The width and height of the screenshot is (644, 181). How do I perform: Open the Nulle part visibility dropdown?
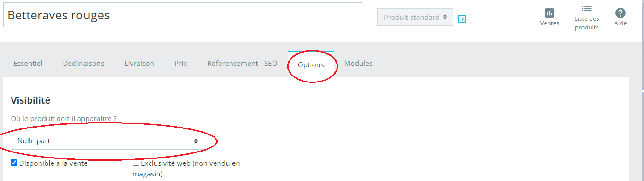pyautogui.click(x=107, y=141)
